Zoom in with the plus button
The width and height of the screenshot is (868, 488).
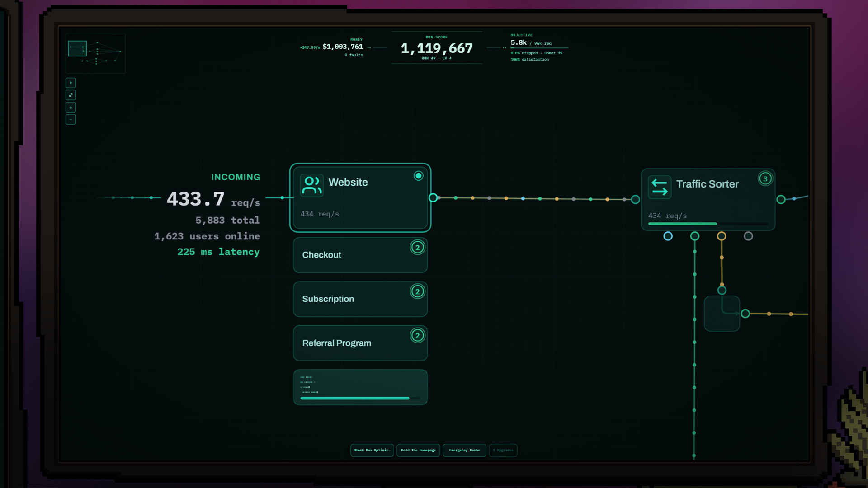71,107
